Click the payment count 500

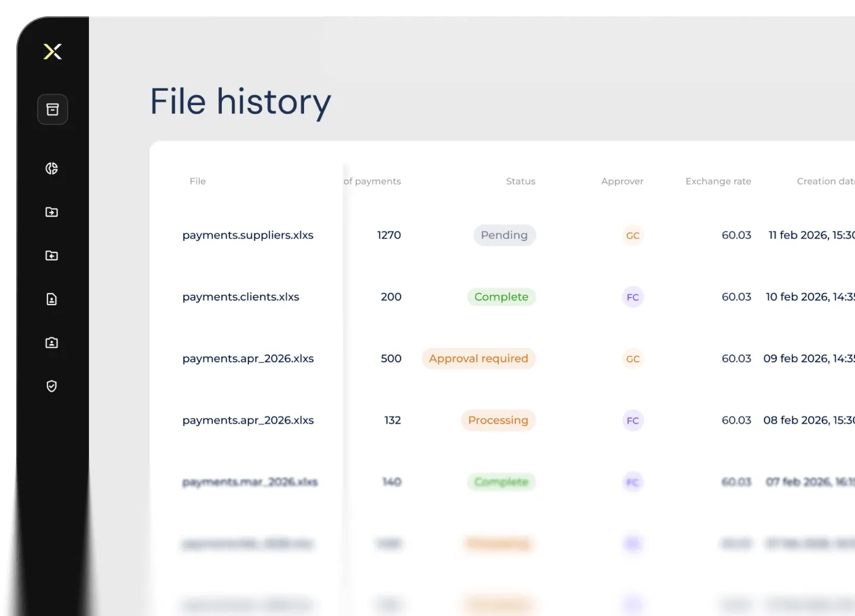(x=391, y=359)
